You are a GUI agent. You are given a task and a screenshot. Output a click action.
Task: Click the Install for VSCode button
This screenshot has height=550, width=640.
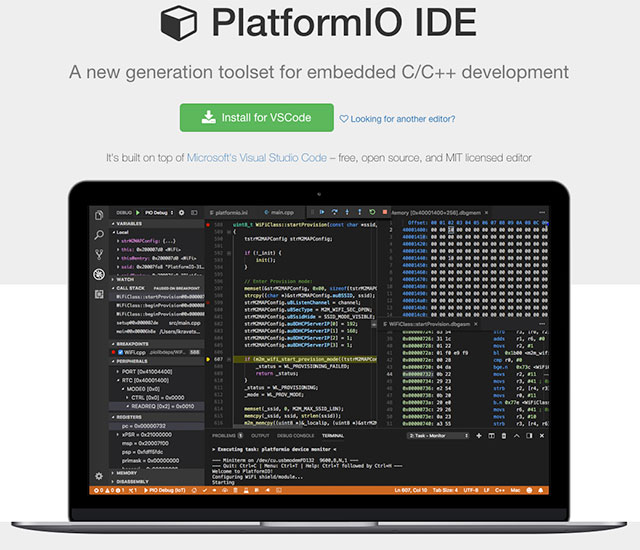[257, 118]
